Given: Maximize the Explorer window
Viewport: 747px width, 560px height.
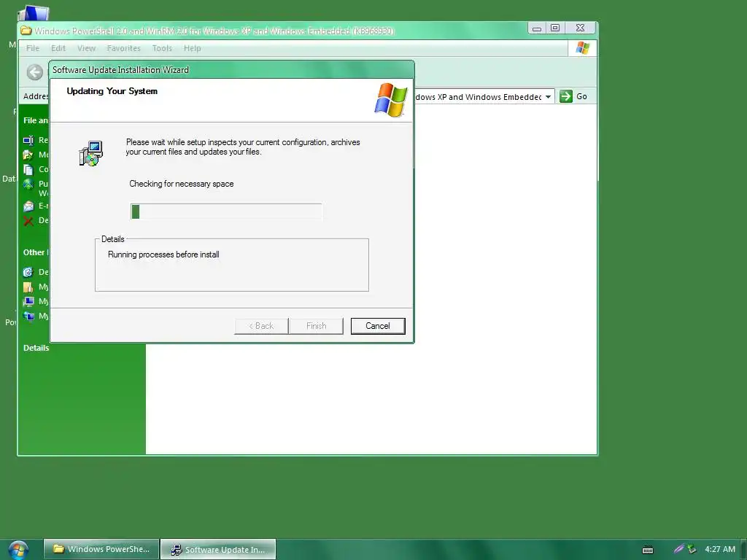Looking at the screenshot, I should 555,28.
